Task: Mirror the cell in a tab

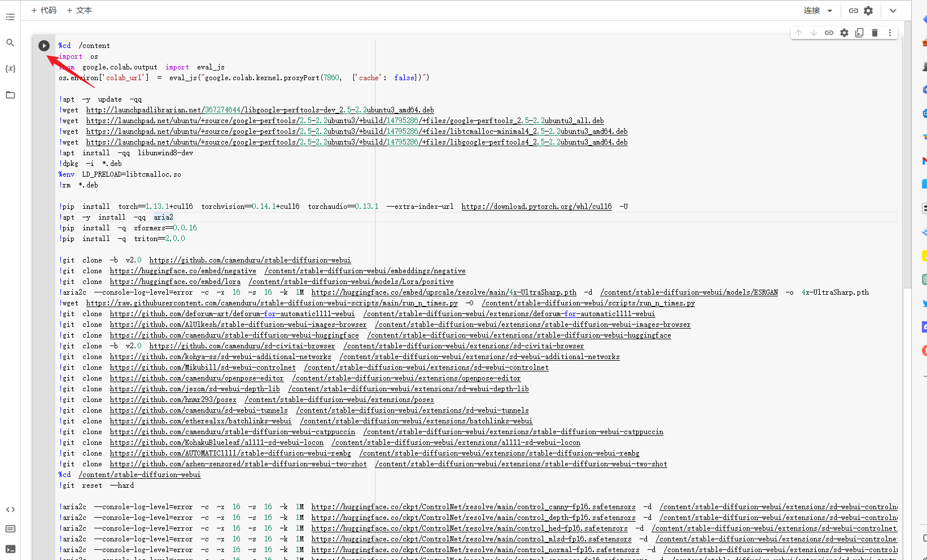Action: pyautogui.click(x=859, y=33)
